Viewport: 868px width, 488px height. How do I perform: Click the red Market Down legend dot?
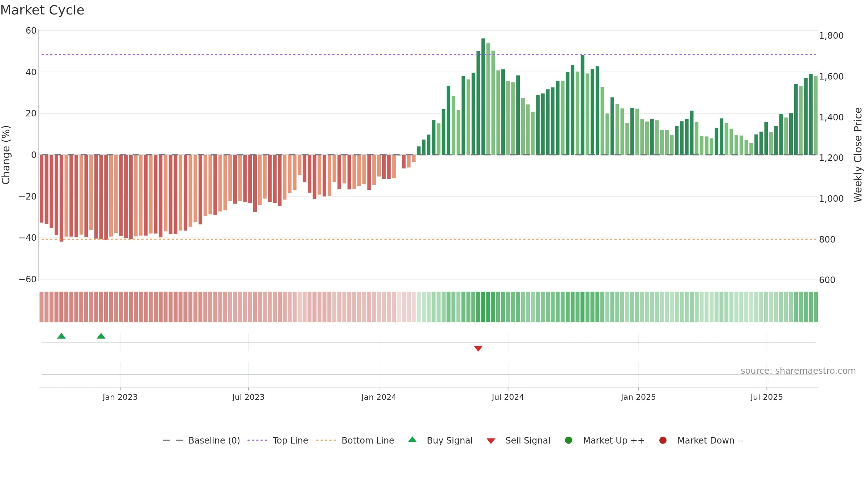tap(663, 440)
